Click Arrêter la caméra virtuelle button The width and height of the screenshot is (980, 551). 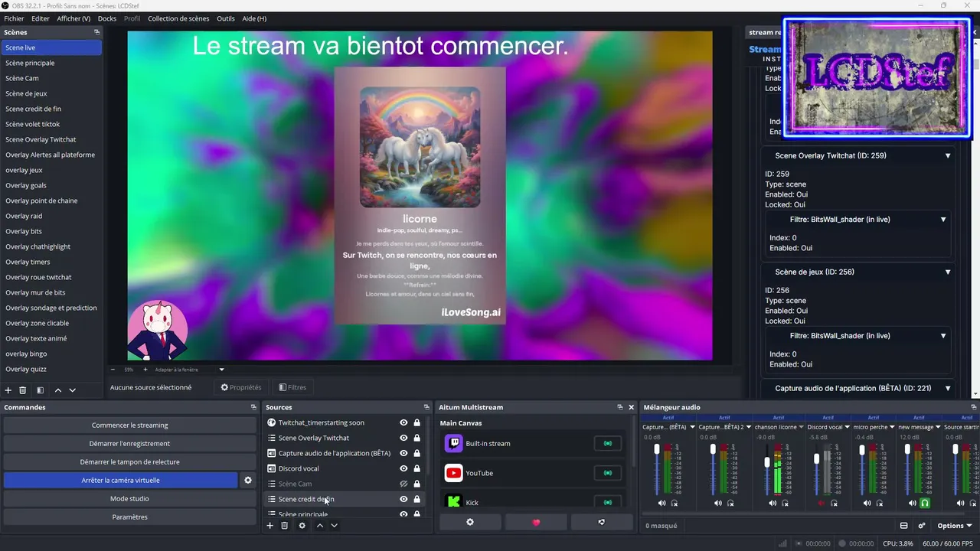[x=120, y=481]
